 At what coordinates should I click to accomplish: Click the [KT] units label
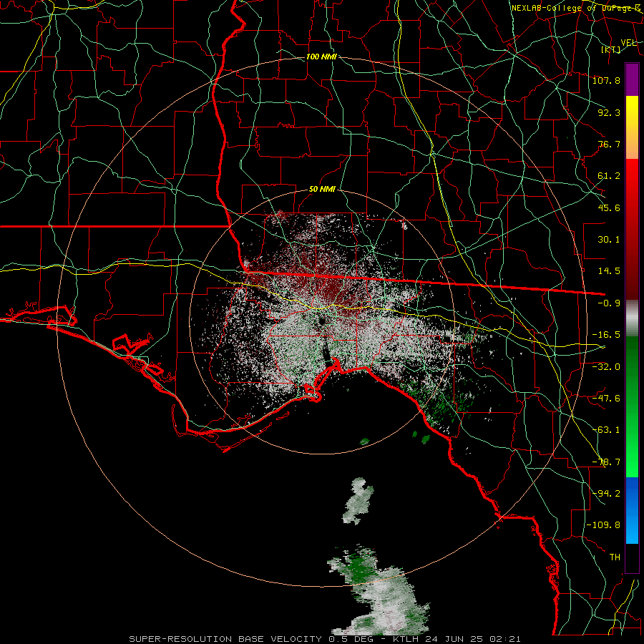[x=611, y=49]
